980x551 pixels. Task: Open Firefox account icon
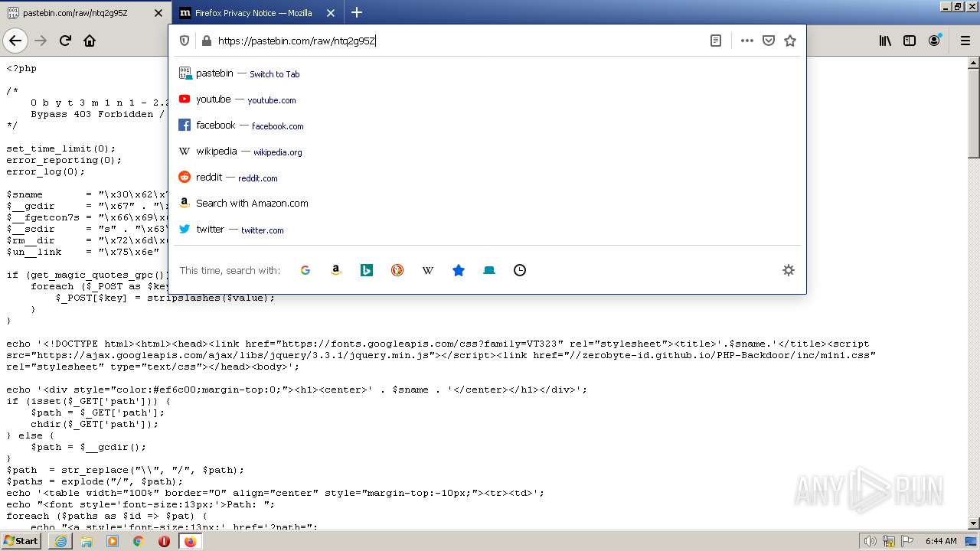[934, 41]
